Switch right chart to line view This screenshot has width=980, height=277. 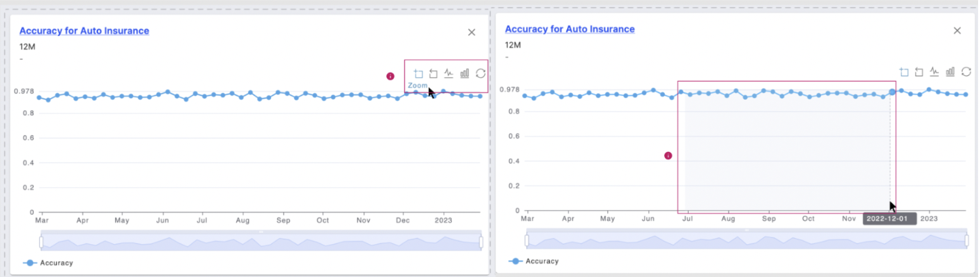coord(934,71)
